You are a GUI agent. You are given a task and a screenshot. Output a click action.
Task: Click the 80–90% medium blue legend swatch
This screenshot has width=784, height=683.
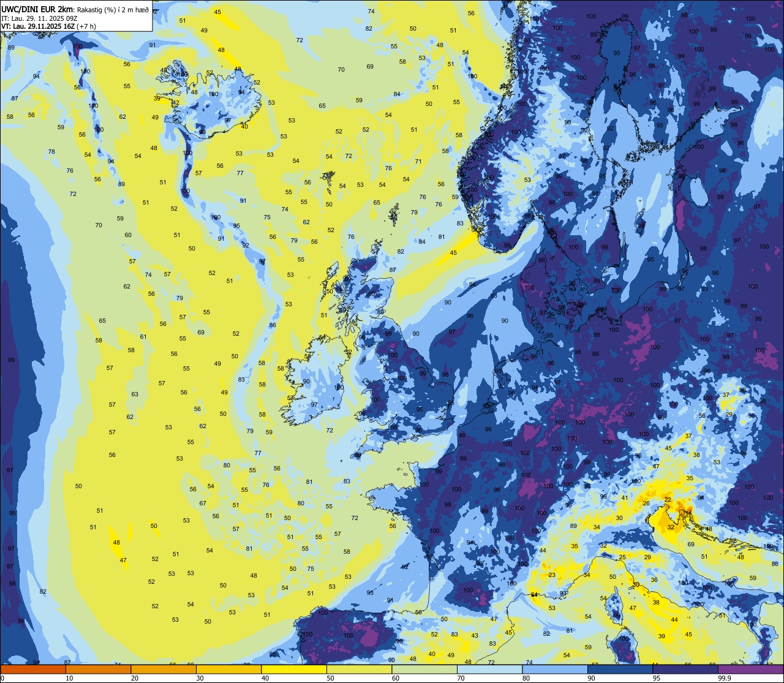point(555,670)
